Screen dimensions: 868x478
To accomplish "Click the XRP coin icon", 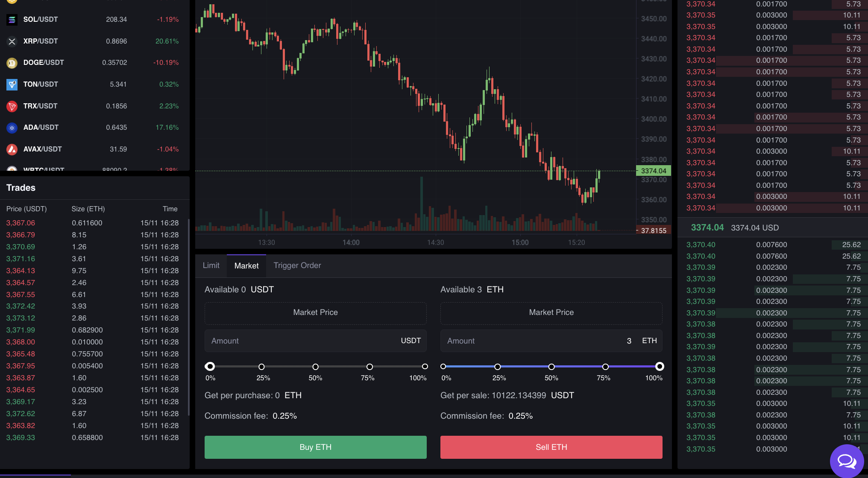I will coord(12,41).
